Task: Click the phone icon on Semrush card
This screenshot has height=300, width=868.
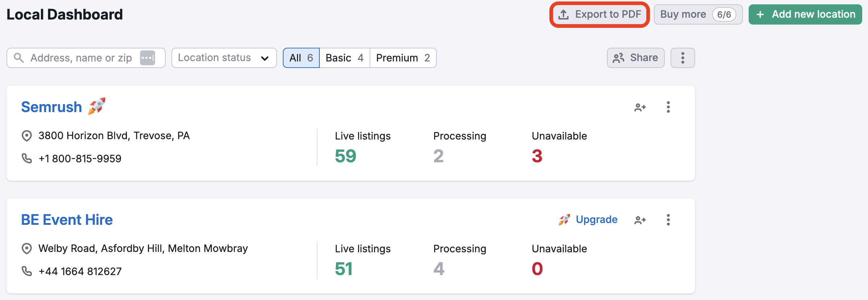Action: point(27,158)
